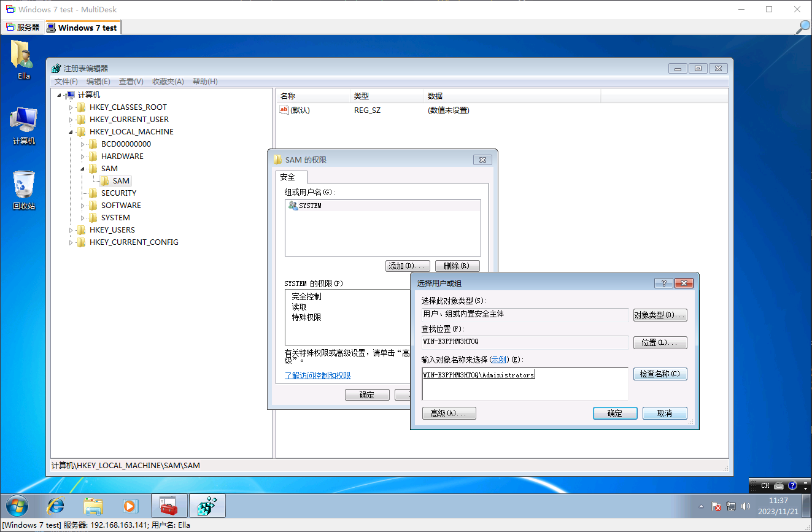Expand the HARDWARE key node
This screenshot has width=812, height=532.
[83, 156]
